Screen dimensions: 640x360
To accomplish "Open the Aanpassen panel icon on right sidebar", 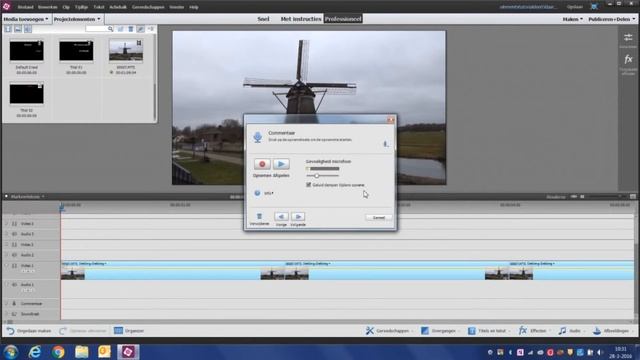I will [628, 38].
